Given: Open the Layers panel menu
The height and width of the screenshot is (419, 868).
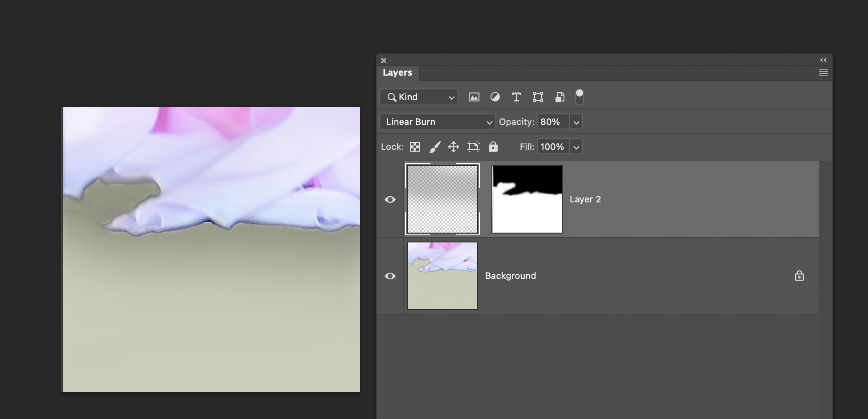Looking at the screenshot, I should pos(823,72).
